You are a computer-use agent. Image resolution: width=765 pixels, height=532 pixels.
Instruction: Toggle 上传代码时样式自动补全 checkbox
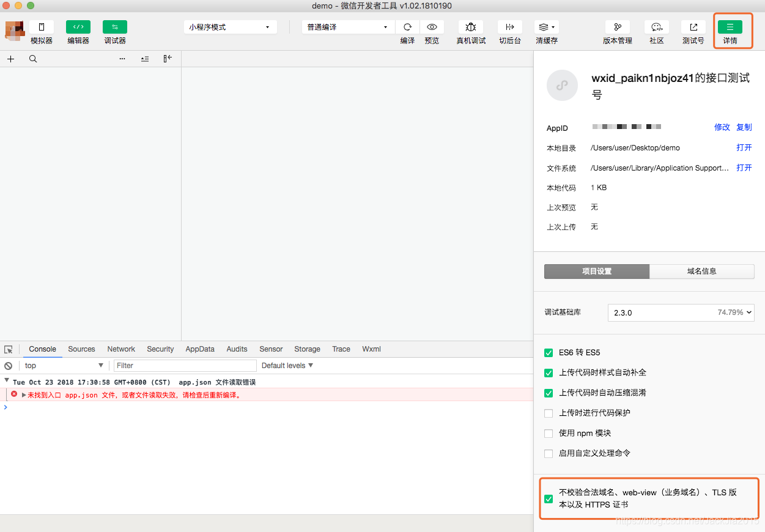549,373
